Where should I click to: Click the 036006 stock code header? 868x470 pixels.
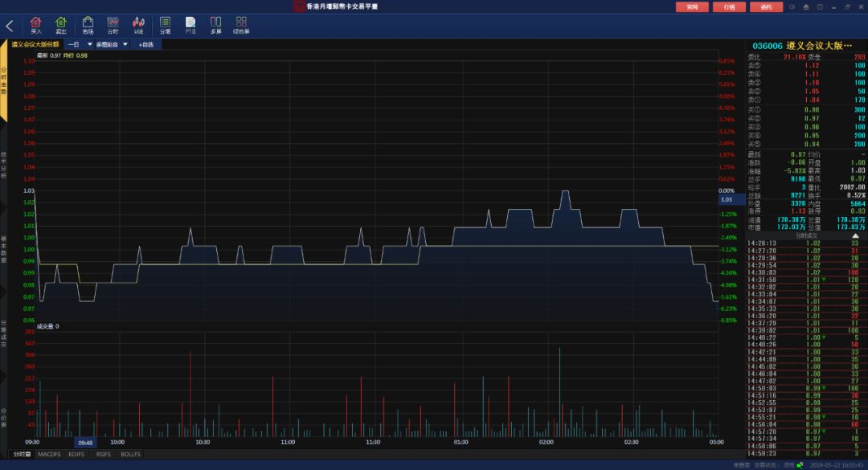click(x=768, y=46)
